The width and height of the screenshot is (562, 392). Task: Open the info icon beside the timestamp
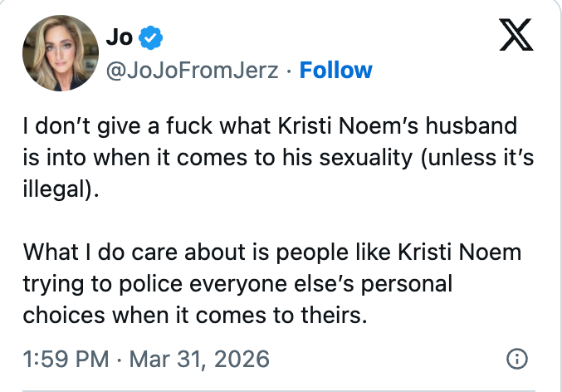[x=516, y=359]
